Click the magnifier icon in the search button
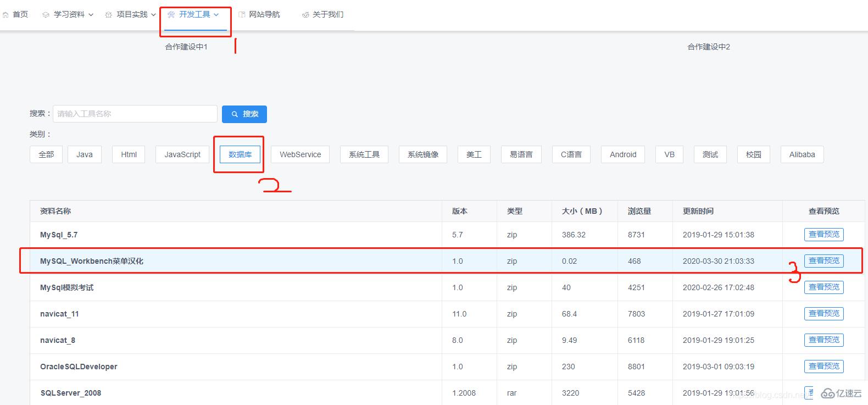This screenshot has height=405, width=868. [x=235, y=114]
